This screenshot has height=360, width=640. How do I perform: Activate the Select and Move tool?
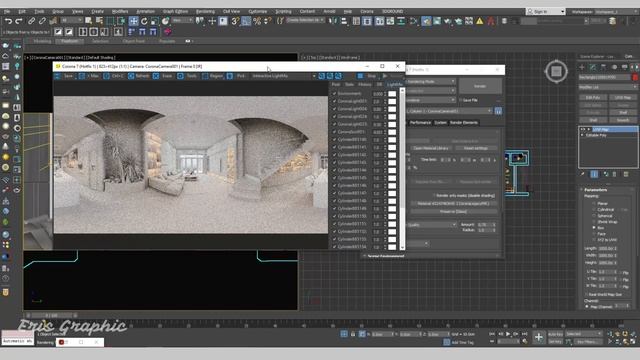pos(133,21)
